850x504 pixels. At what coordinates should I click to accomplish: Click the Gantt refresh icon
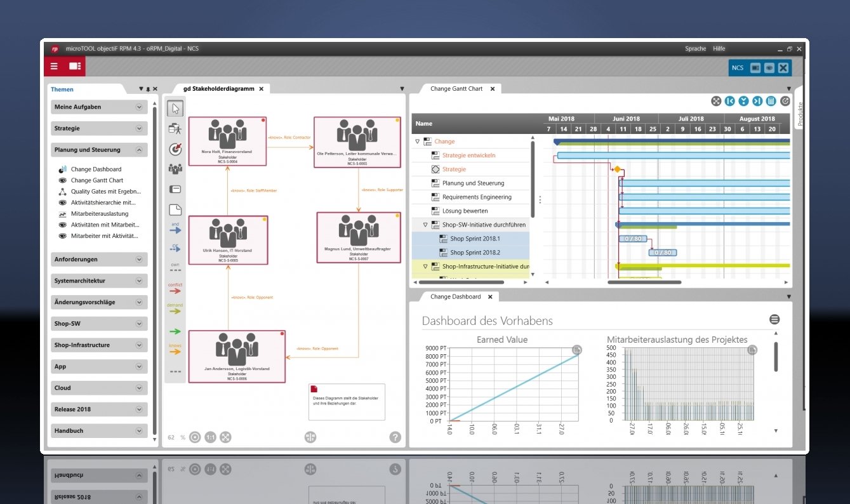coord(785,101)
